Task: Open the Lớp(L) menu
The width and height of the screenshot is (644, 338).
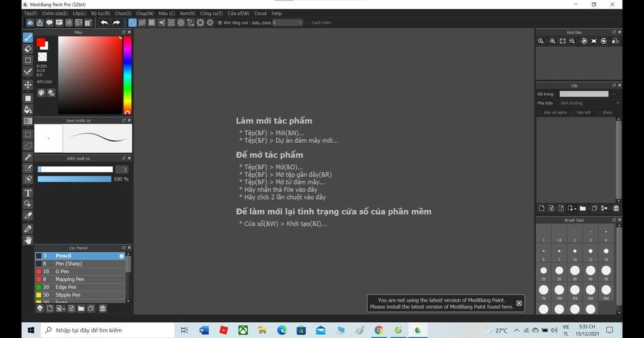Action: click(x=79, y=14)
